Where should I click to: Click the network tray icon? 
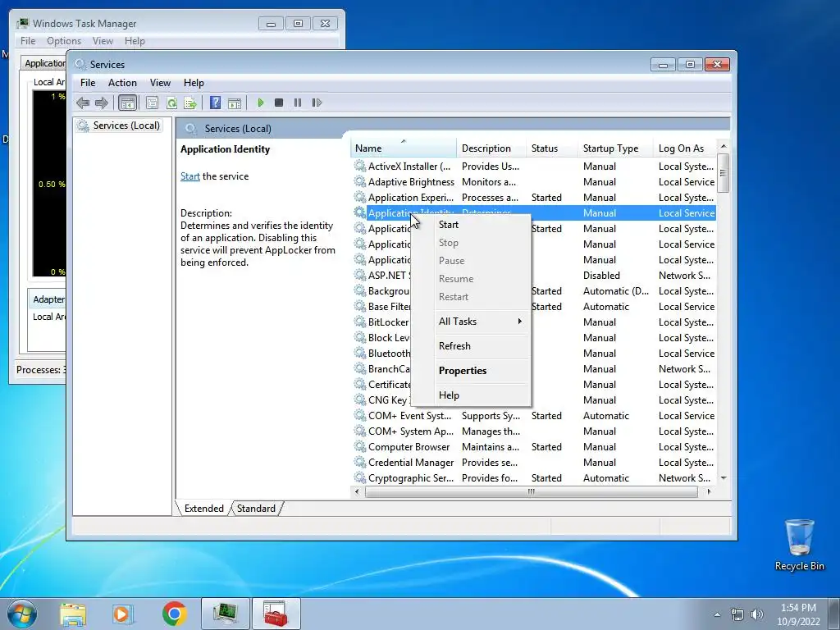[x=737, y=614]
